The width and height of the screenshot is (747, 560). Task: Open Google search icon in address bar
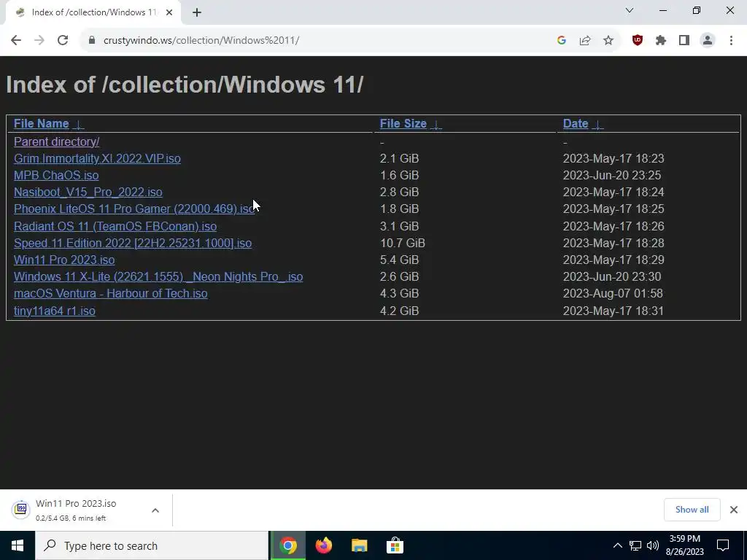[561, 41]
